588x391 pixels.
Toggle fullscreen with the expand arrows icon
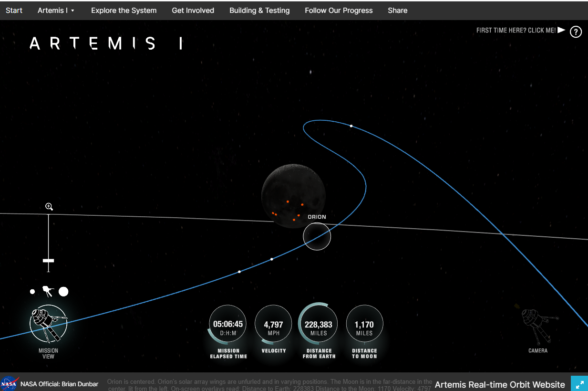tap(579, 384)
